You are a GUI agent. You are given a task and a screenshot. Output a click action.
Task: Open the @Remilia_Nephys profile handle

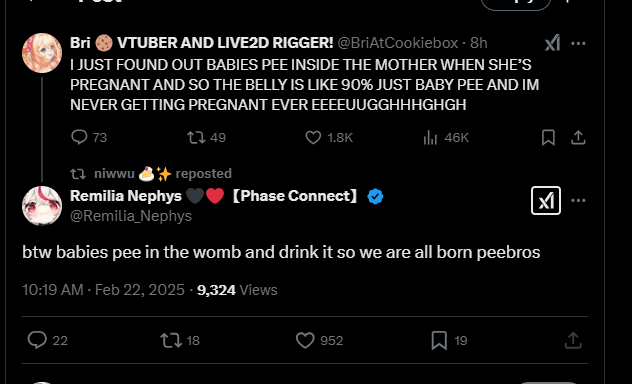click(x=131, y=216)
